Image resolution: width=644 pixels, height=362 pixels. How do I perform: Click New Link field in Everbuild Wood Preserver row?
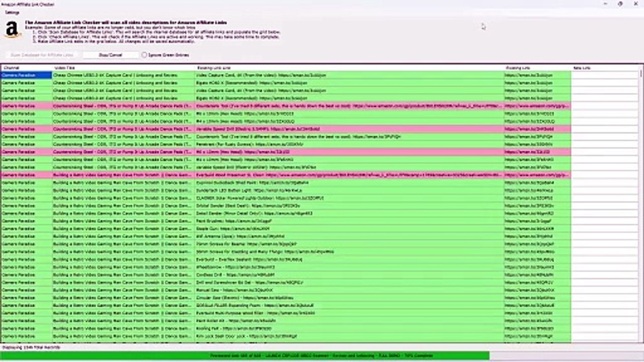click(x=605, y=175)
